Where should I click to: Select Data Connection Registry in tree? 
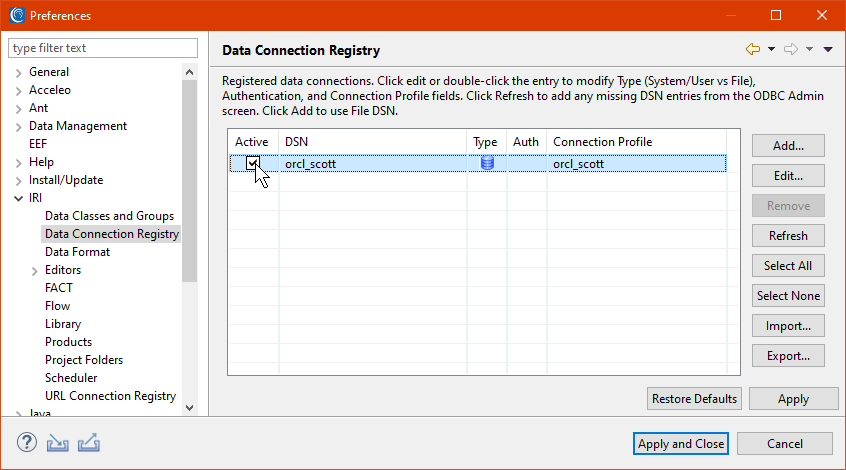pyautogui.click(x=111, y=234)
